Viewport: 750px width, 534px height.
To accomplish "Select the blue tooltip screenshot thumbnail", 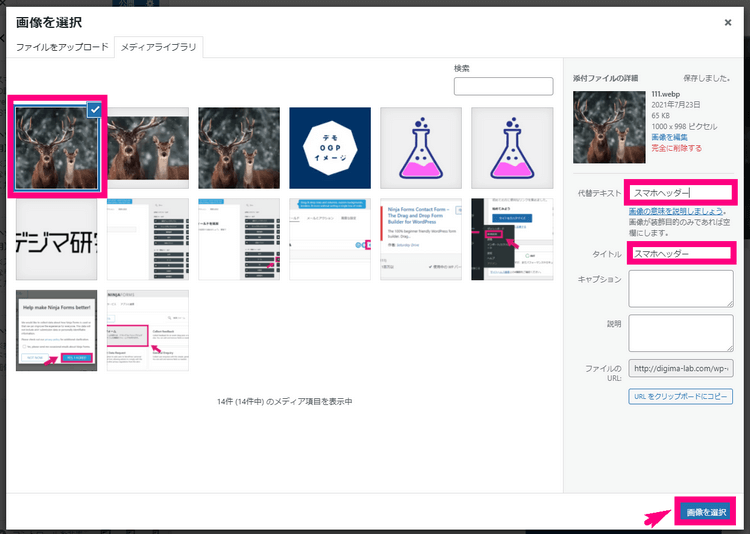I will tap(330, 239).
